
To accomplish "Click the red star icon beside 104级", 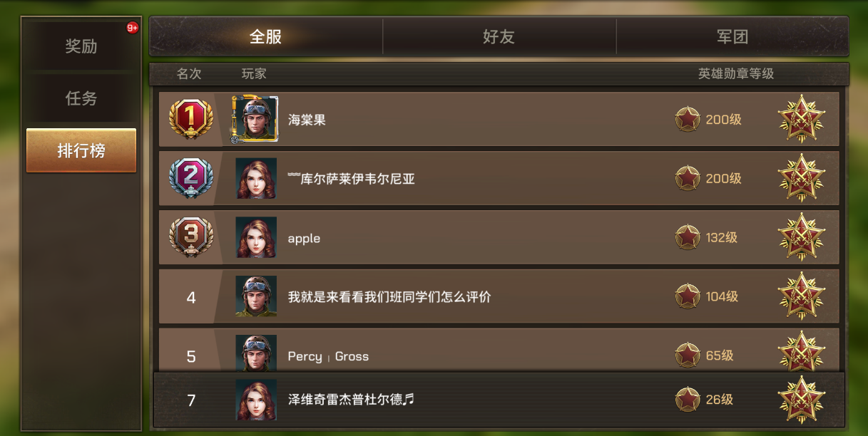I will click(688, 296).
